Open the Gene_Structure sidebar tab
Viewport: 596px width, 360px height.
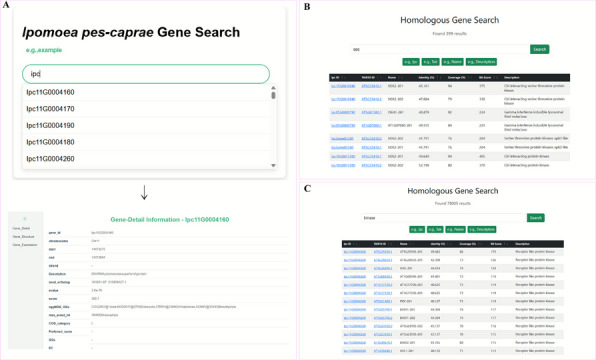point(24,236)
